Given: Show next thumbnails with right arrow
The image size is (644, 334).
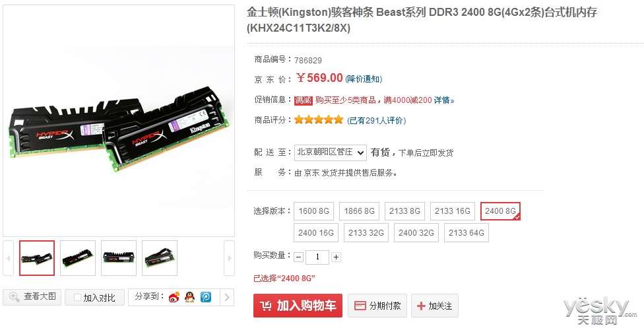Looking at the screenshot, I should 229,258.
